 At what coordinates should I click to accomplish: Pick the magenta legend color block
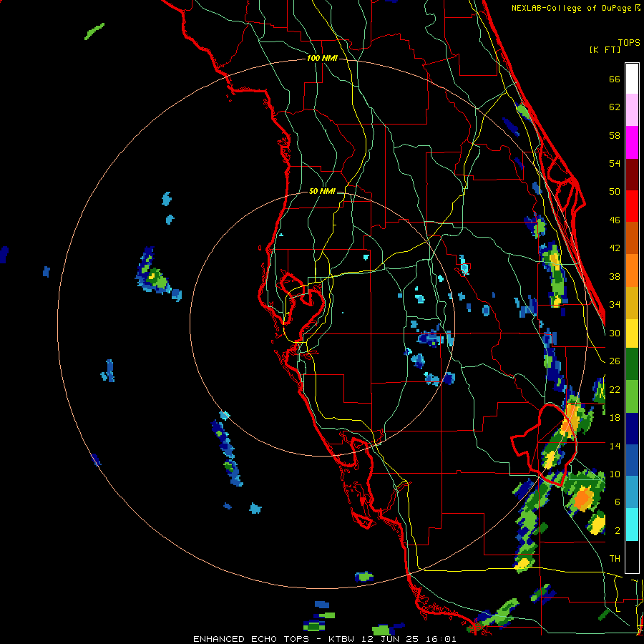click(632, 142)
